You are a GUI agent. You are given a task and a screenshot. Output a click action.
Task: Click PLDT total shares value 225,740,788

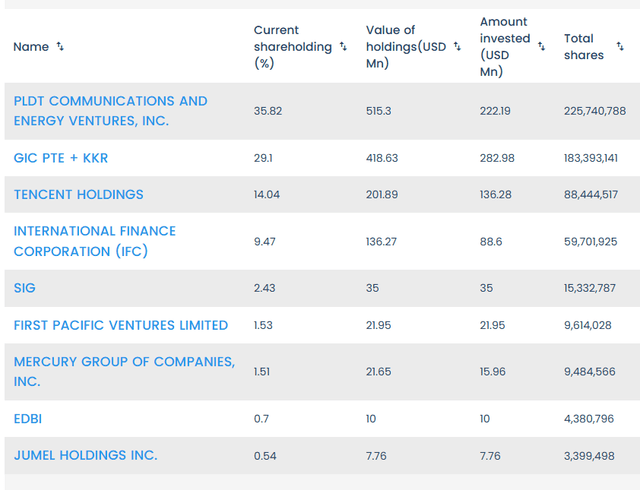[x=594, y=111]
